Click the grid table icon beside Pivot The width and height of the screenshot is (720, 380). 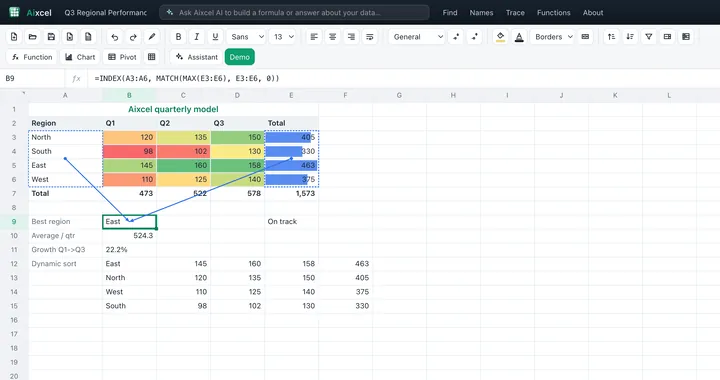pyautogui.click(x=152, y=57)
